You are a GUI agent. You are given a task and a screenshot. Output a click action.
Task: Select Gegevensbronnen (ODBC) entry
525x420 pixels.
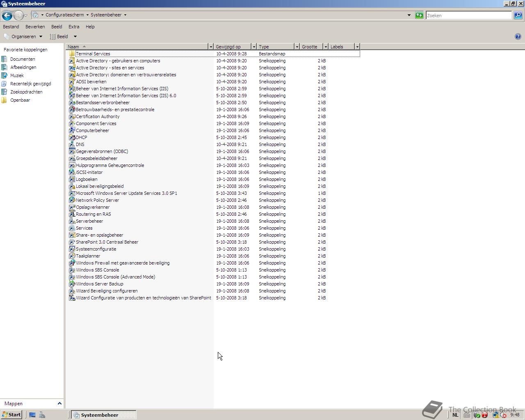pyautogui.click(x=102, y=151)
